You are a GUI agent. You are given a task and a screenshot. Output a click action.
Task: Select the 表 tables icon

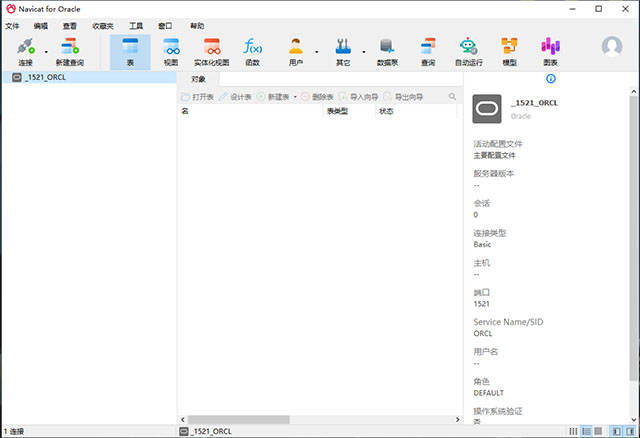tap(130, 52)
